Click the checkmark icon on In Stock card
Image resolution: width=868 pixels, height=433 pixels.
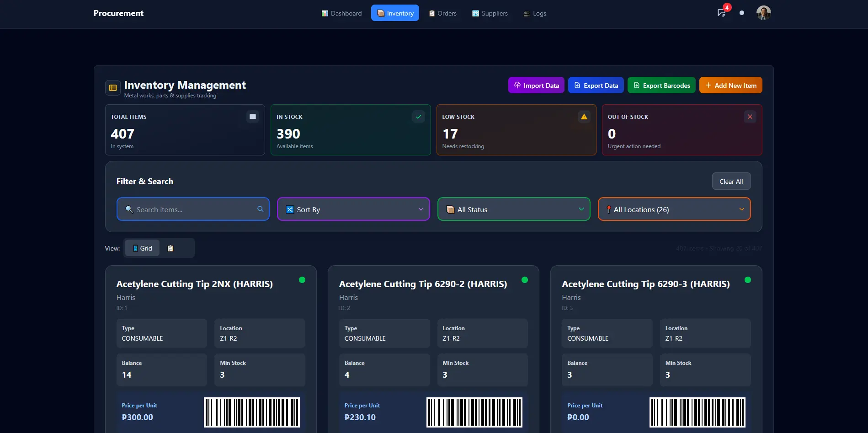point(418,117)
